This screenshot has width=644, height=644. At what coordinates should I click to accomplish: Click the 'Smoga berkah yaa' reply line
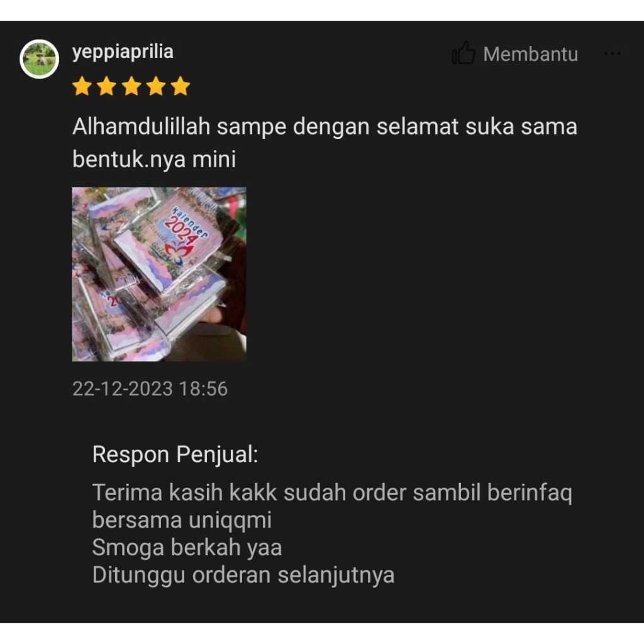point(187,548)
